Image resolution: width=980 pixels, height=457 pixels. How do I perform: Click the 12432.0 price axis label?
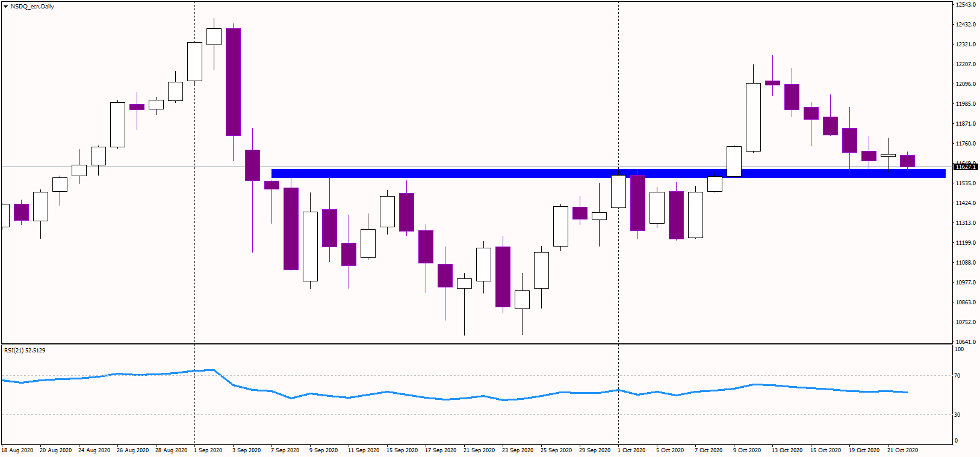(966, 25)
